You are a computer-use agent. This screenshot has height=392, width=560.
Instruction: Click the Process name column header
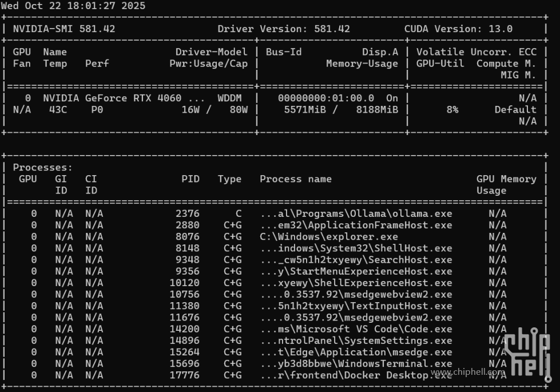296,179
